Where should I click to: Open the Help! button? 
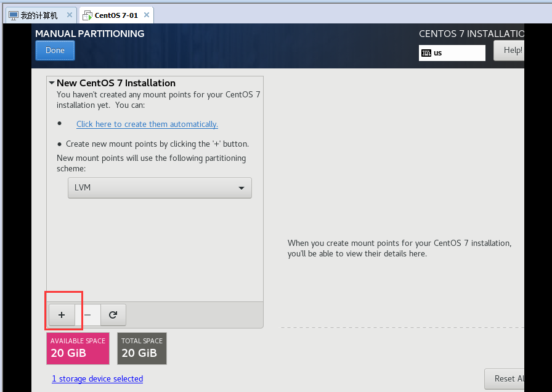(509, 51)
